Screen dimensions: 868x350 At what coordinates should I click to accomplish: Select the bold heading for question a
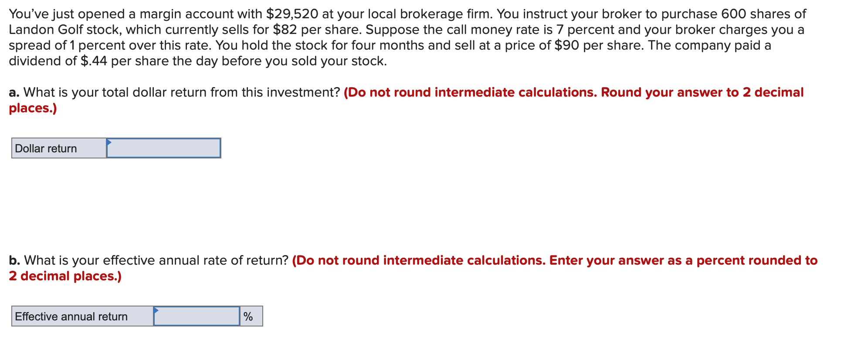(14, 92)
